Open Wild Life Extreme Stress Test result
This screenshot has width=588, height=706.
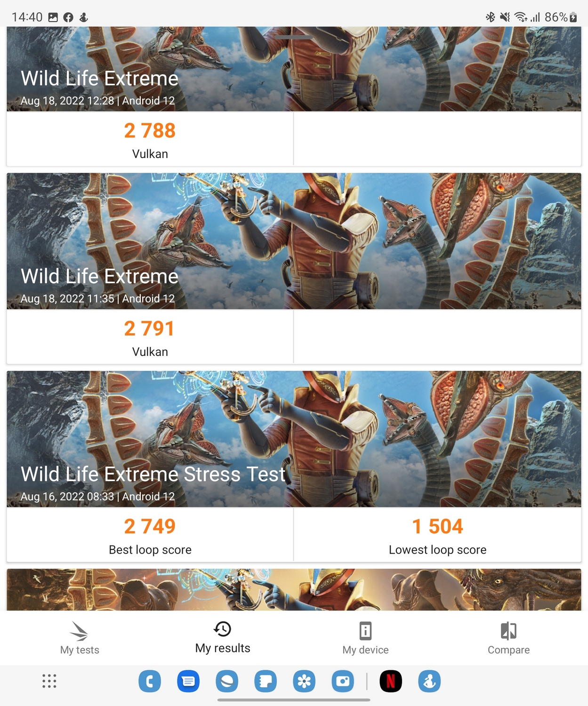point(294,439)
